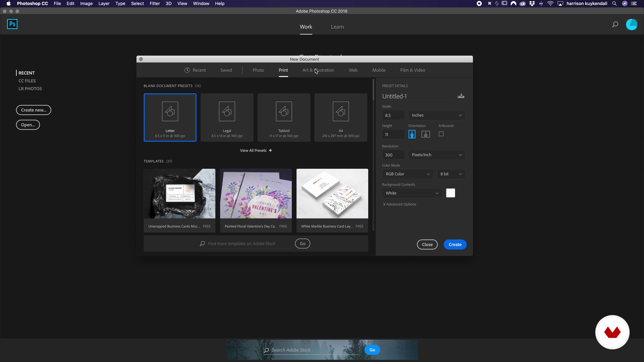Select CC FILES in sidebar
Viewport: 644px width, 362px height.
[x=27, y=81]
